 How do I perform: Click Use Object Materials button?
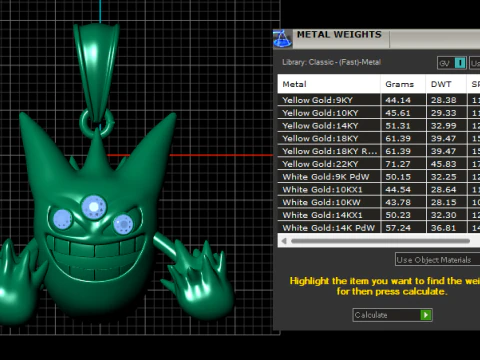tap(437, 260)
